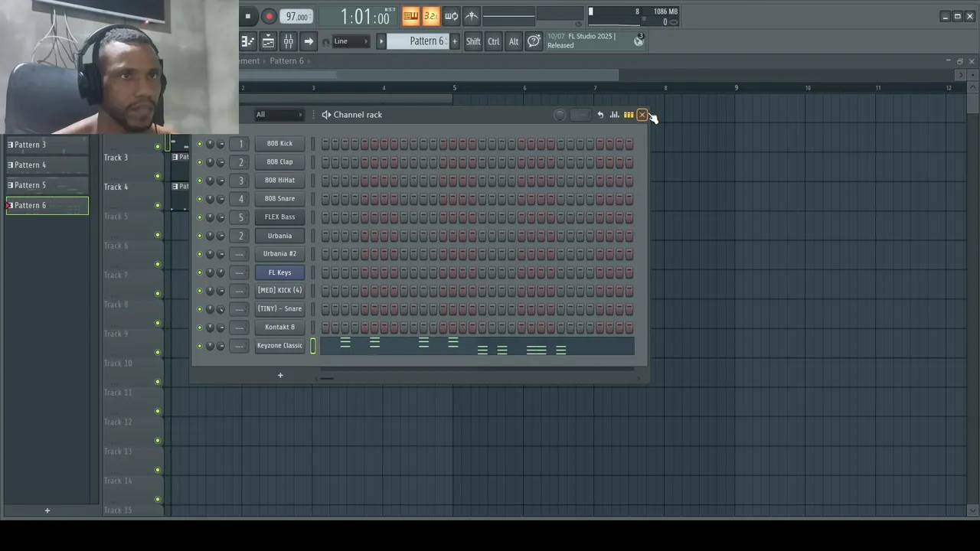
Task: Toggle the metronome icon
Action: tap(471, 16)
